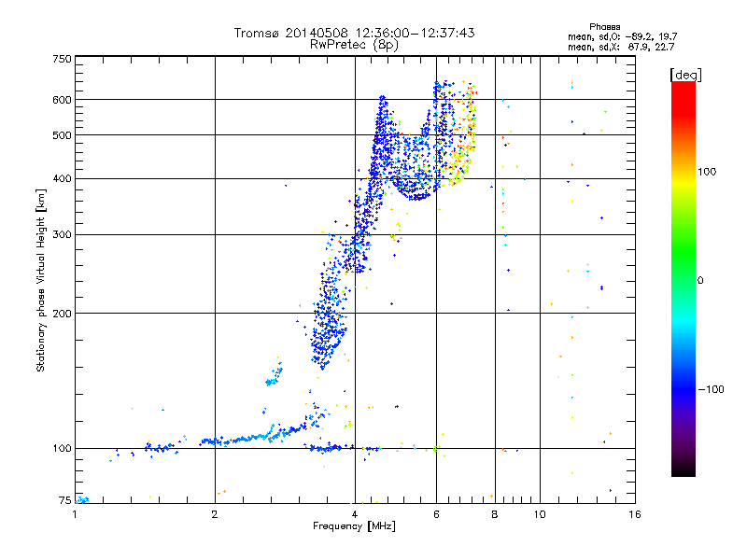Screen dimensions: 747x560
Task: Click the 'Stationary phase Virtual Height [km]' axis label
Action: click(41, 281)
